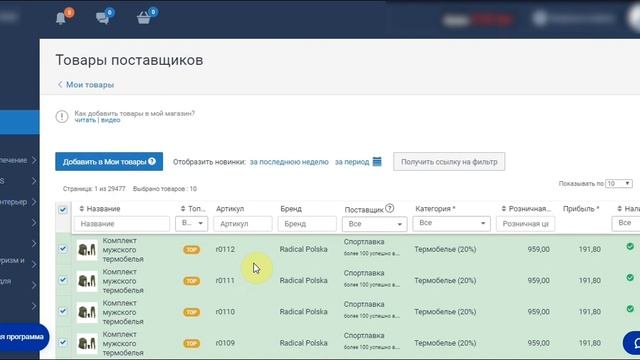Open product thumbnail in row r0109
Screen dimensions: 640x360
87,343
